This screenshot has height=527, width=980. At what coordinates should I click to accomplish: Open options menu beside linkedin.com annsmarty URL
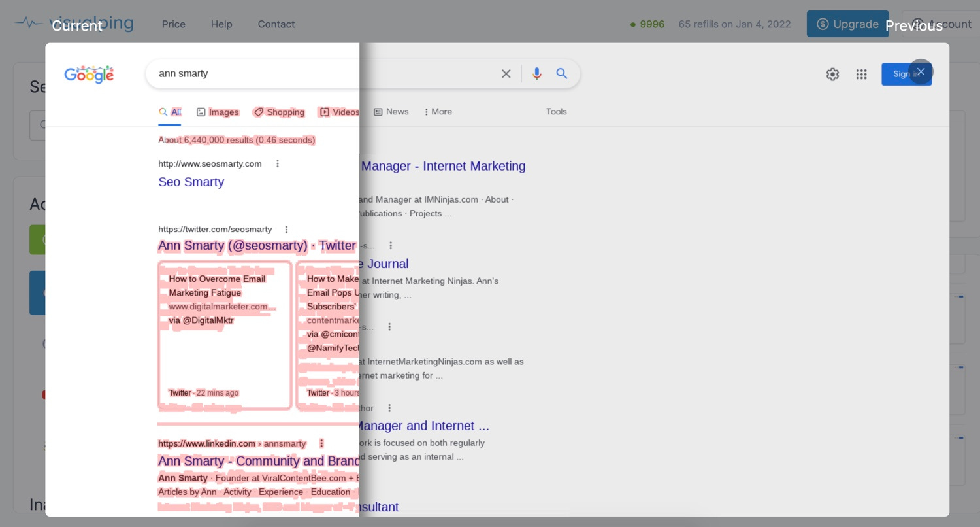(x=321, y=443)
